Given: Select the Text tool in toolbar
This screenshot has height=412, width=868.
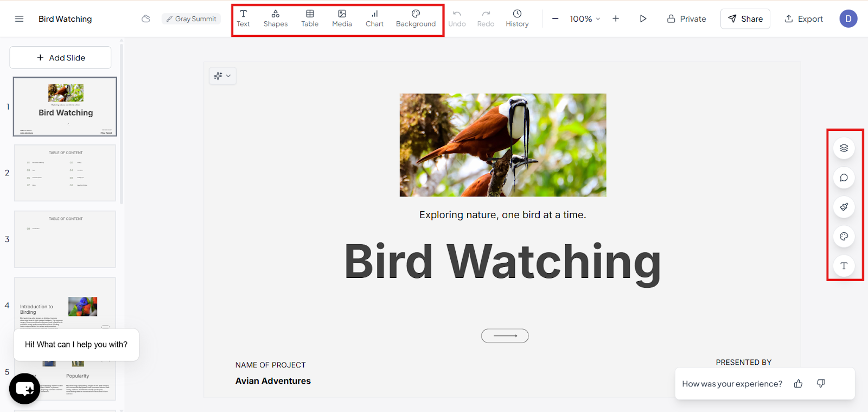Looking at the screenshot, I should pyautogui.click(x=243, y=18).
